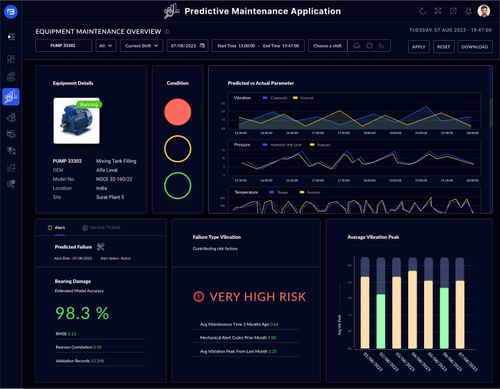Click the Alfa Laval OEM value
500x389 pixels.
(107, 170)
